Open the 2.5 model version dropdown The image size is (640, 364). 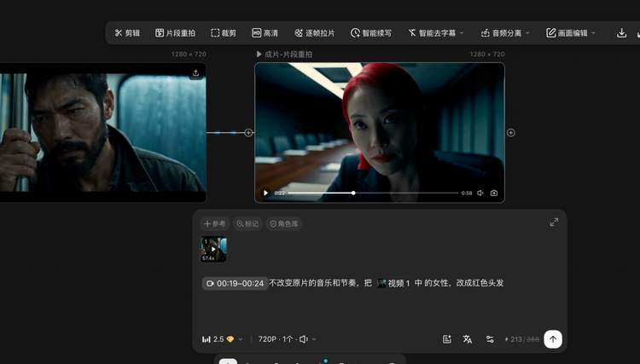(x=223, y=339)
